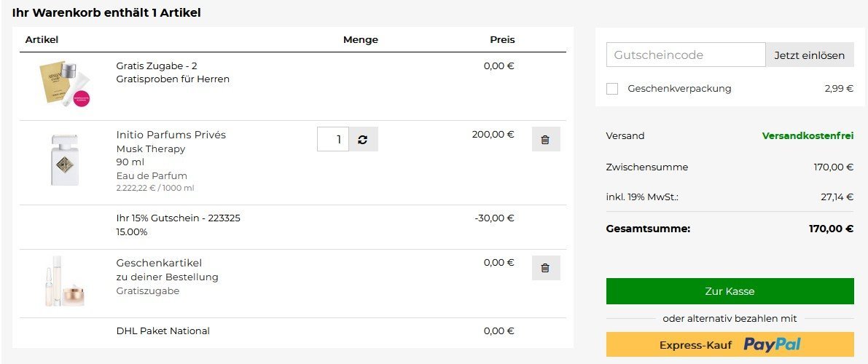Click the Versandkostenfrei shipping text
Viewport: 868px width, 364px height.
tap(807, 136)
